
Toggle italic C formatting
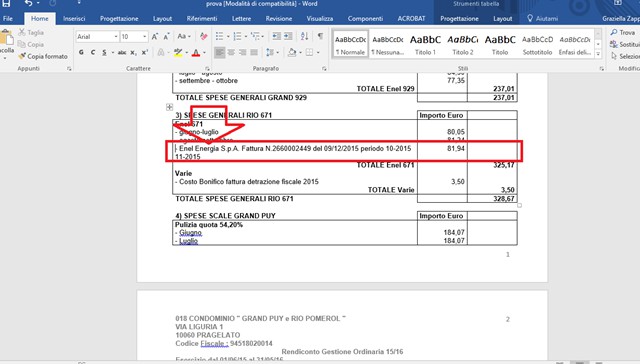(93, 52)
